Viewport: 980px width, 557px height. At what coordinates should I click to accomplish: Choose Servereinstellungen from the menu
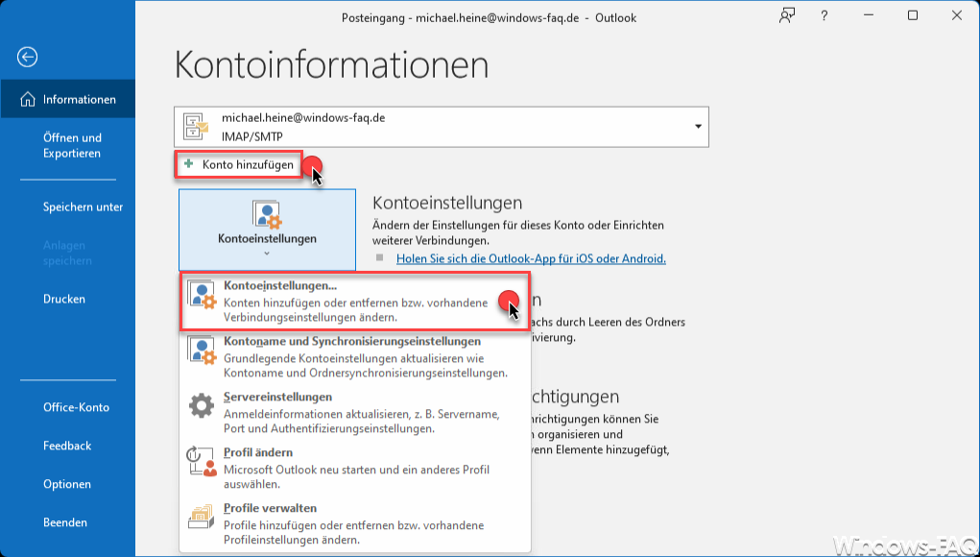(355, 413)
